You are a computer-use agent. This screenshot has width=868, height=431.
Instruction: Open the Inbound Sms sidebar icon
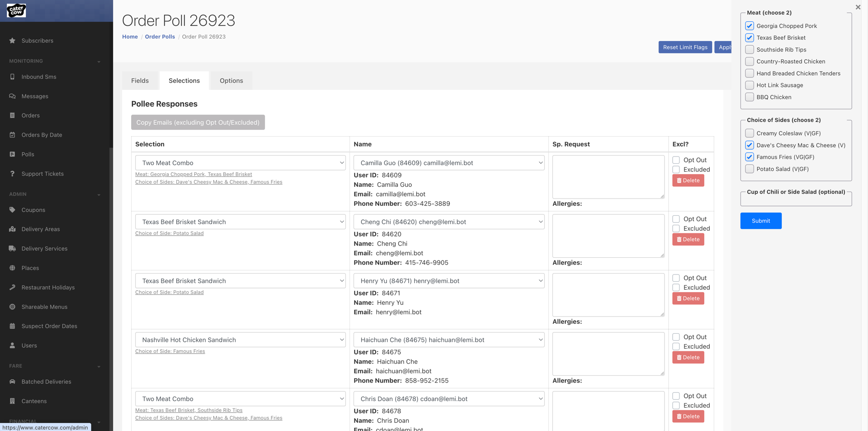[x=12, y=77]
